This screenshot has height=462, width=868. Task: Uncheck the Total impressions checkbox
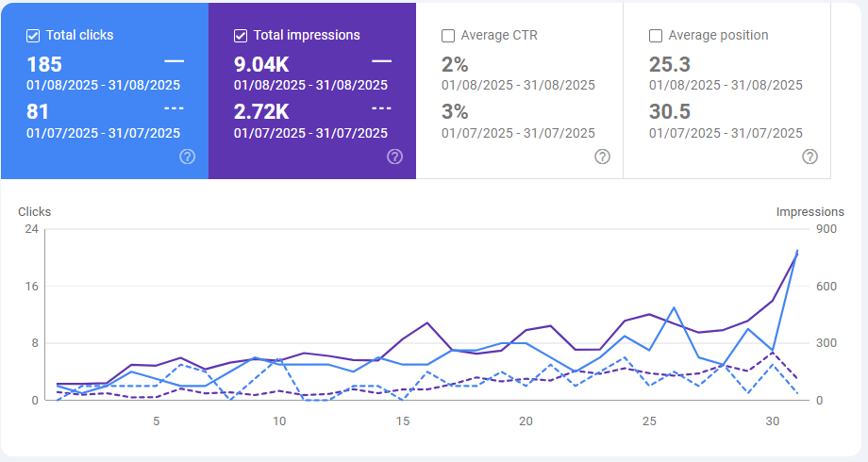(241, 36)
